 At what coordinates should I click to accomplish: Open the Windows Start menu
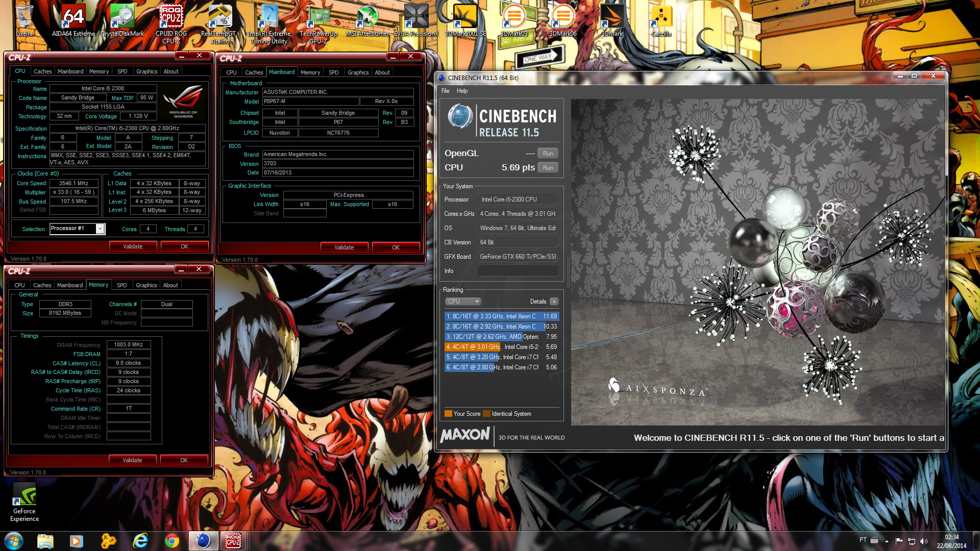point(14,541)
